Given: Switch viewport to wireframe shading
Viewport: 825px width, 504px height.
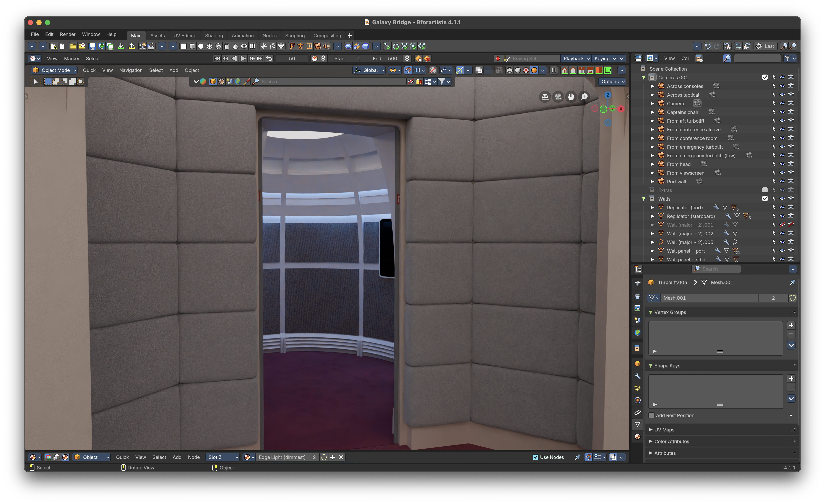Looking at the screenshot, I should coord(509,70).
